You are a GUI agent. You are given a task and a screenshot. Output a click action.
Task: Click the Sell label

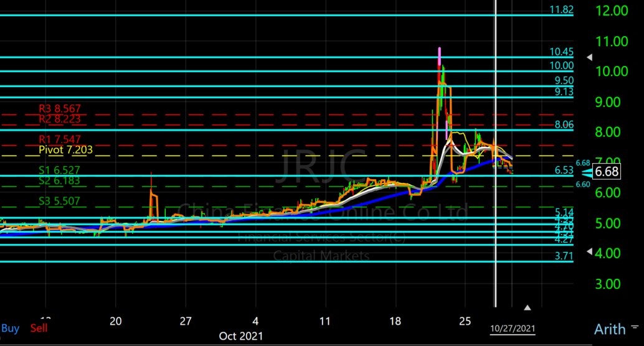point(39,328)
